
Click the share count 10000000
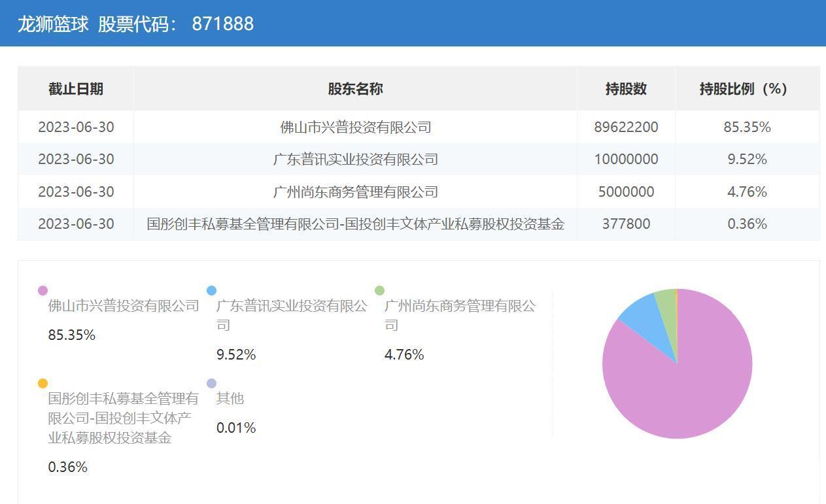pos(626,159)
